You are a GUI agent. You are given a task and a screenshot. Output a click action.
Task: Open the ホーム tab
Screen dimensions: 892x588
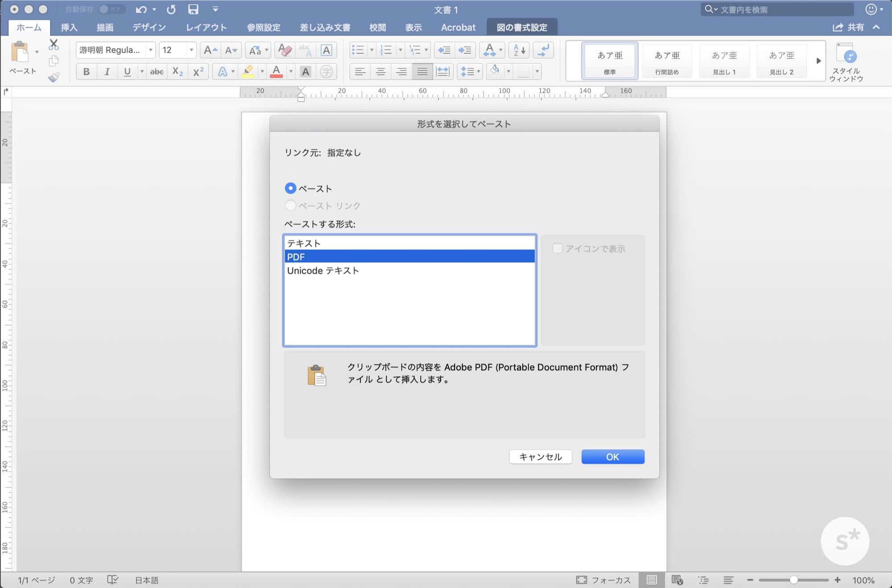coord(29,27)
